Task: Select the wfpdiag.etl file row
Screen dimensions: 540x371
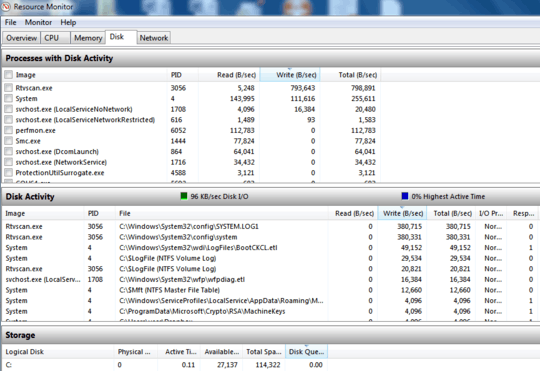Action: (270, 279)
